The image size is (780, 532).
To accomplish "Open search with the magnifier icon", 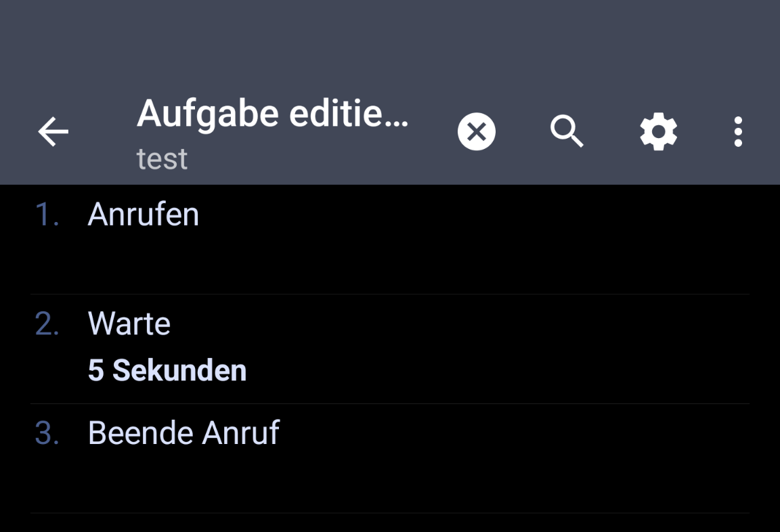I will pyautogui.click(x=567, y=131).
